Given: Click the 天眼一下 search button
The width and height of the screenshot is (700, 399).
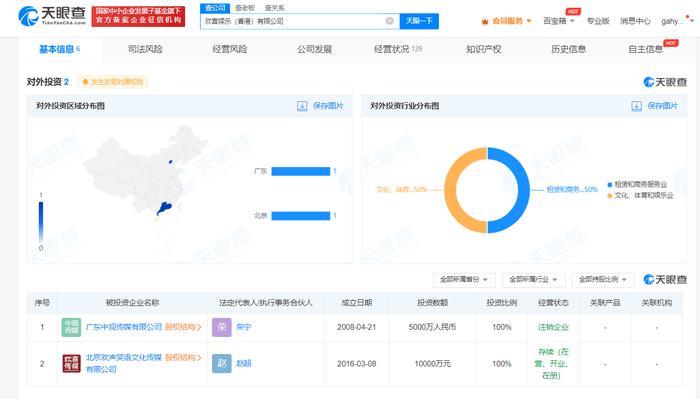Looking at the screenshot, I should tap(419, 21).
